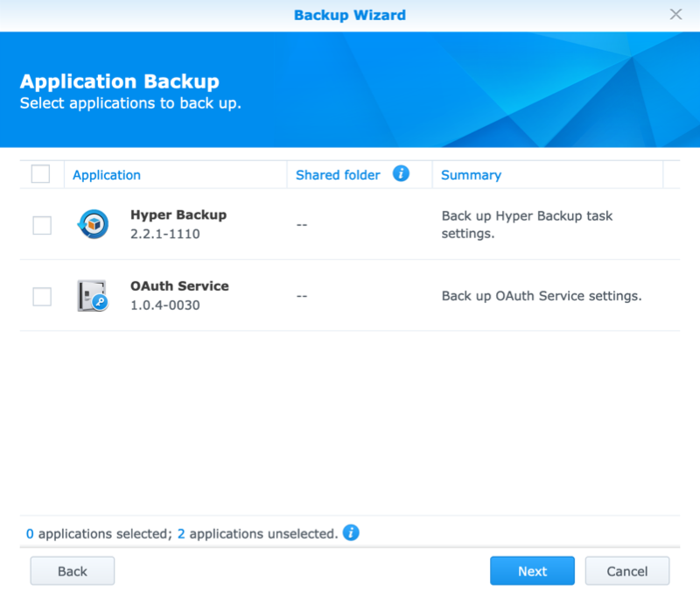700x592 pixels.
Task: Cancel the backup wizard
Action: pyautogui.click(x=627, y=571)
